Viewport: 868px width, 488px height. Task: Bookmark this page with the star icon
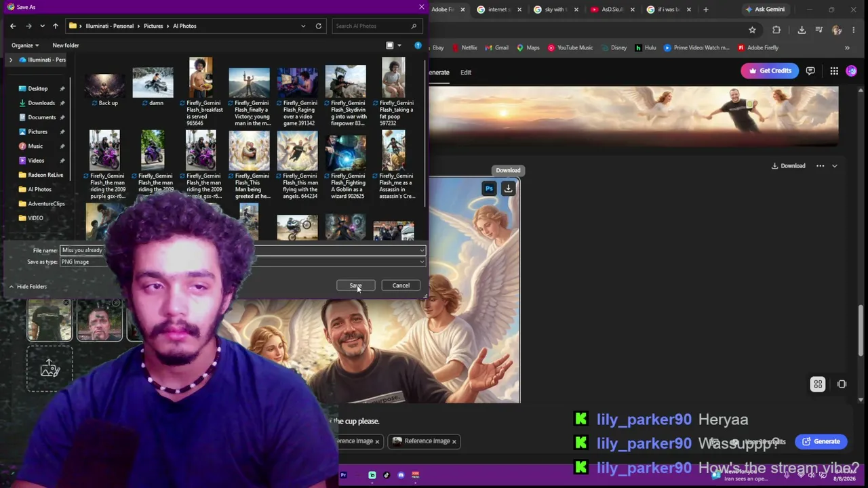coord(752,30)
